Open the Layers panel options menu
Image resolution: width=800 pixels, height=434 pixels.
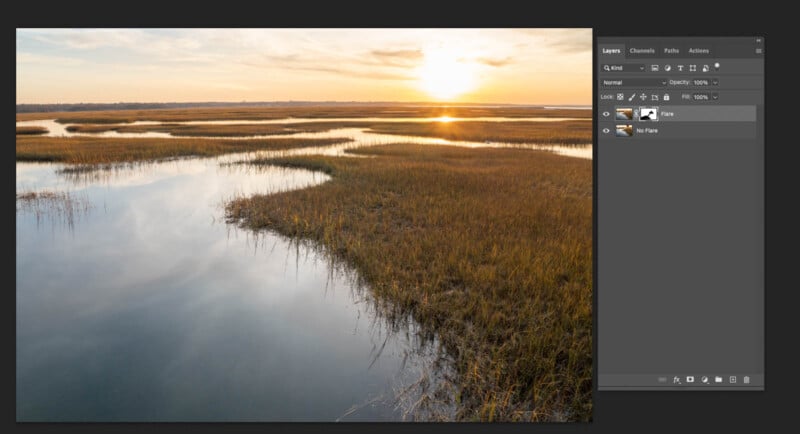tap(758, 50)
